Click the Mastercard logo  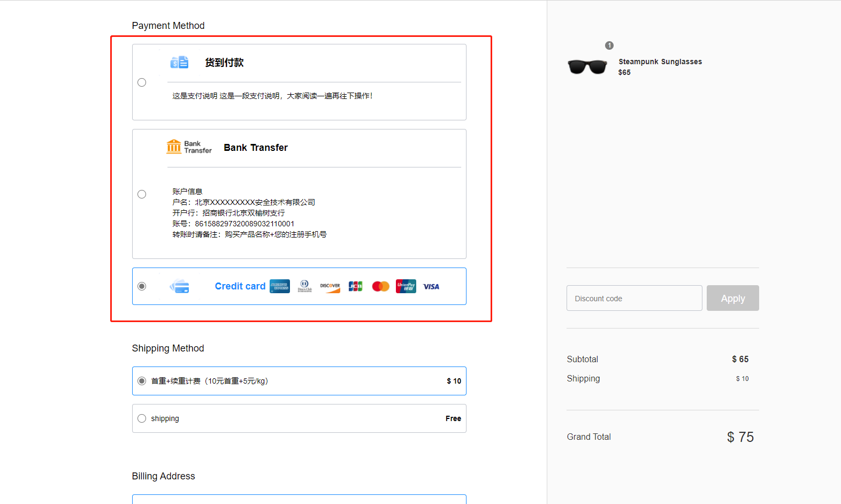coord(380,286)
